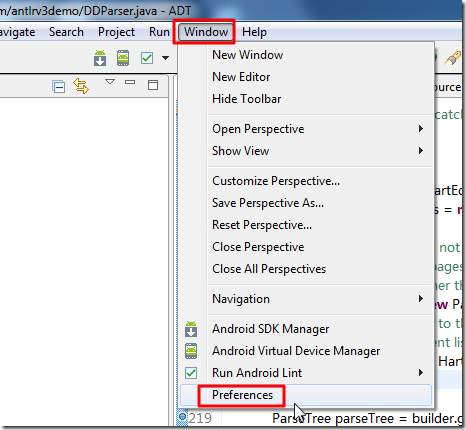Open the left view's View Menu triangle
This screenshot has width=466, height=430.
110,82
